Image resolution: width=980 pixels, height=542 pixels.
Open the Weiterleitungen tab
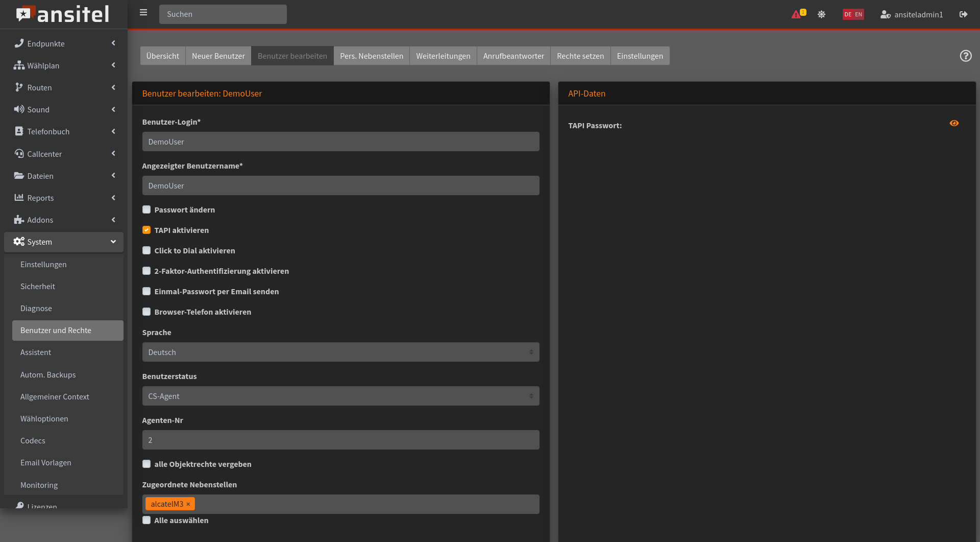(443, 56)
